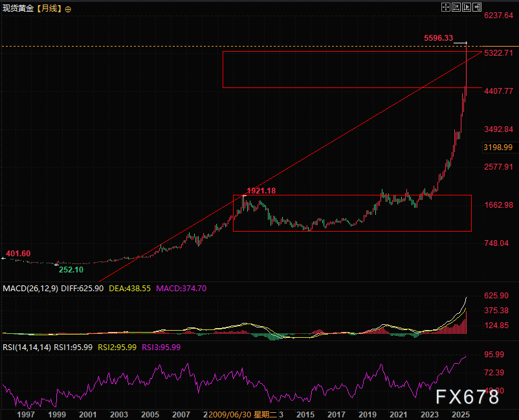The image size is (519, 420).
Task: Click the 5596.33 high price label
Action: coord(438,38)
